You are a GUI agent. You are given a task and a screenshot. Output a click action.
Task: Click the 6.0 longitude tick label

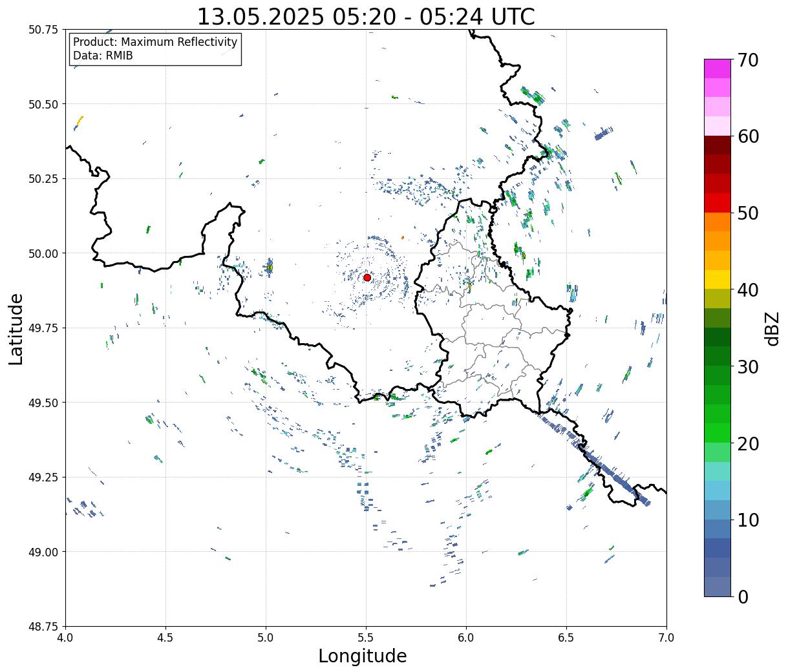click(x=466, y=637)
